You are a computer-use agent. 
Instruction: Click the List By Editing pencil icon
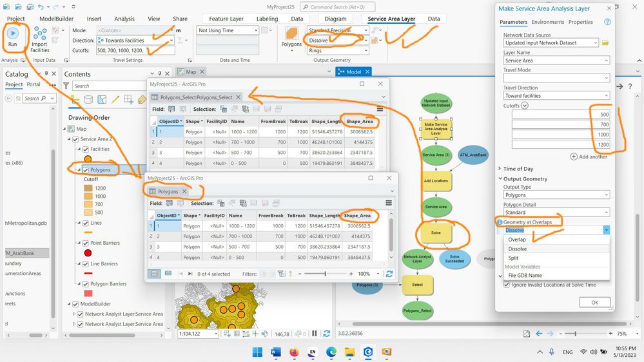pos(115,99)
